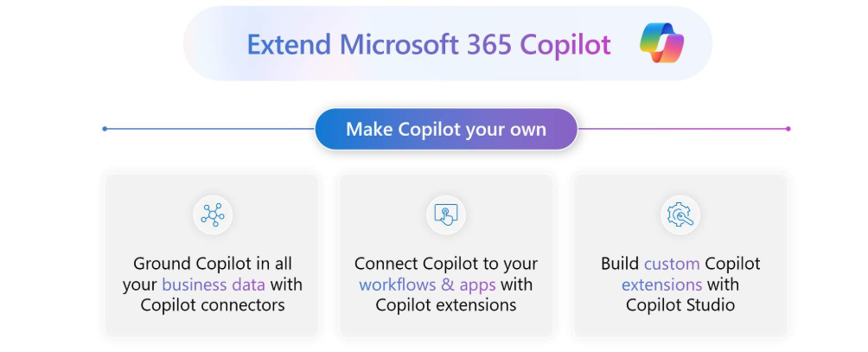Click the network connectors icon
868x352 pixels.
point(213,214)
